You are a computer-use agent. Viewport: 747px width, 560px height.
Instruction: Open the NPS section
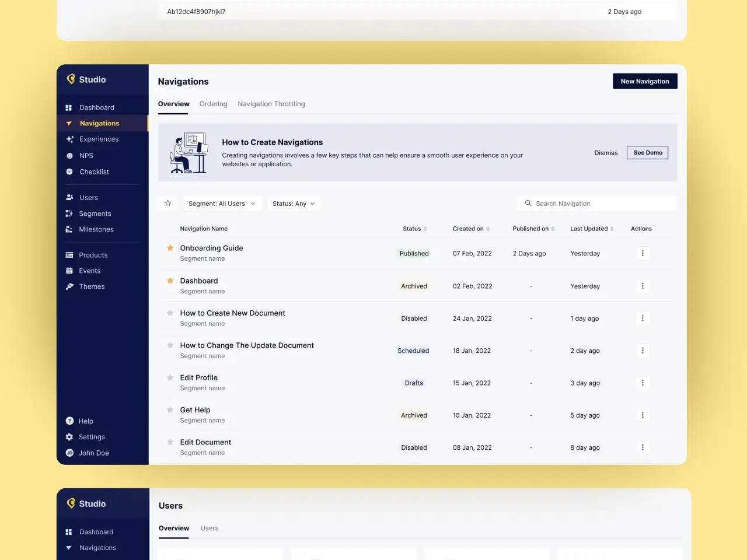[69, 155]
